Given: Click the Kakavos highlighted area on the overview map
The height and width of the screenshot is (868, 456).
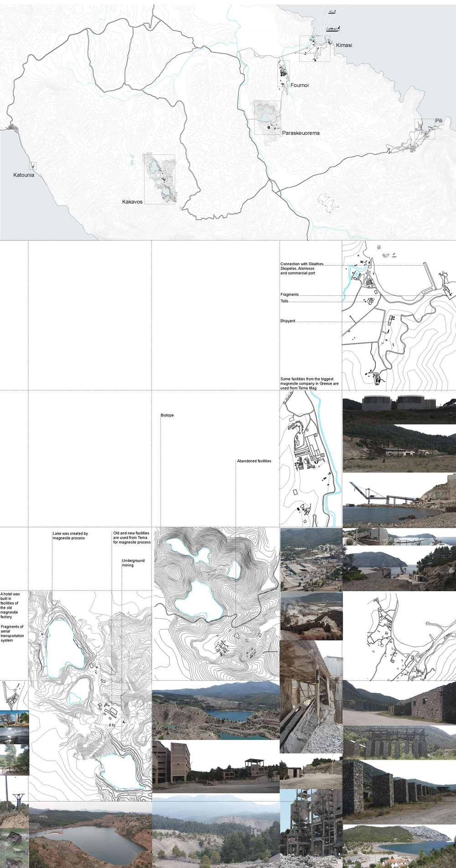Looking at the screenshot, I should tap(160, 179).
